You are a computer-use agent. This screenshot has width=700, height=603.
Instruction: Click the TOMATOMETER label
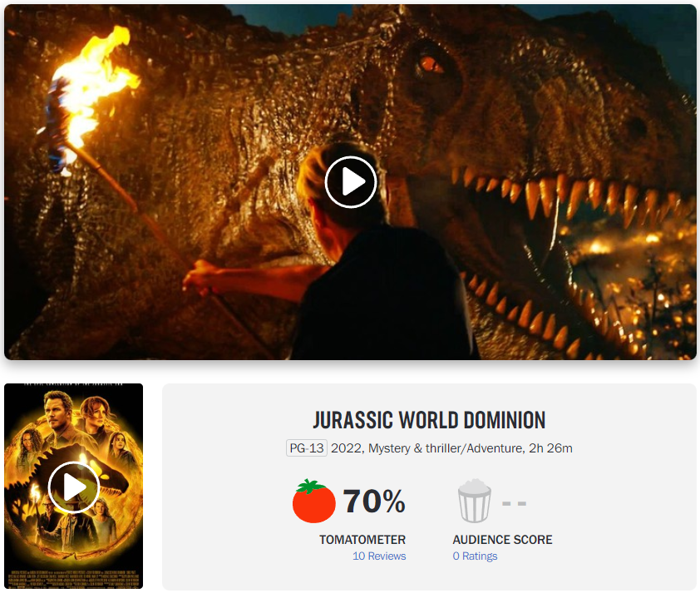tap(362, 540)
